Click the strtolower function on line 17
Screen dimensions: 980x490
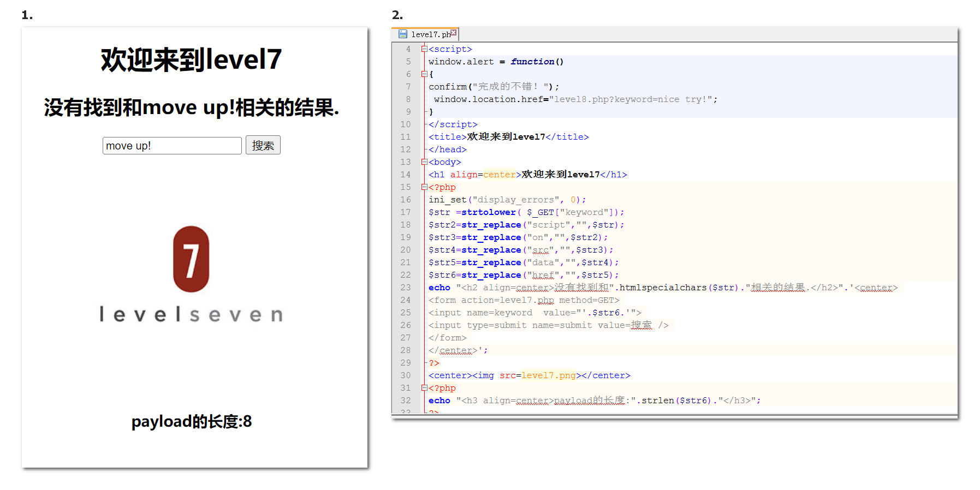(x=488, y=212)
